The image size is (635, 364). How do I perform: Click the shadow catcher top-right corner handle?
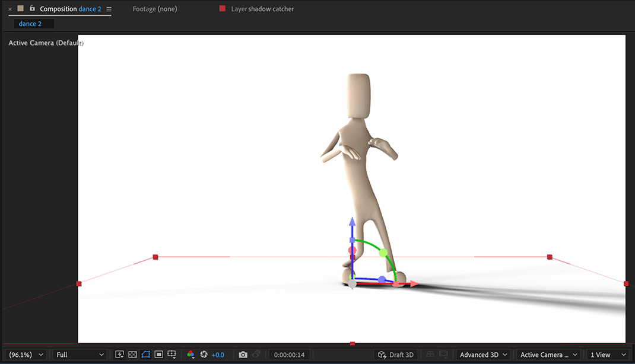pos(550,257)
